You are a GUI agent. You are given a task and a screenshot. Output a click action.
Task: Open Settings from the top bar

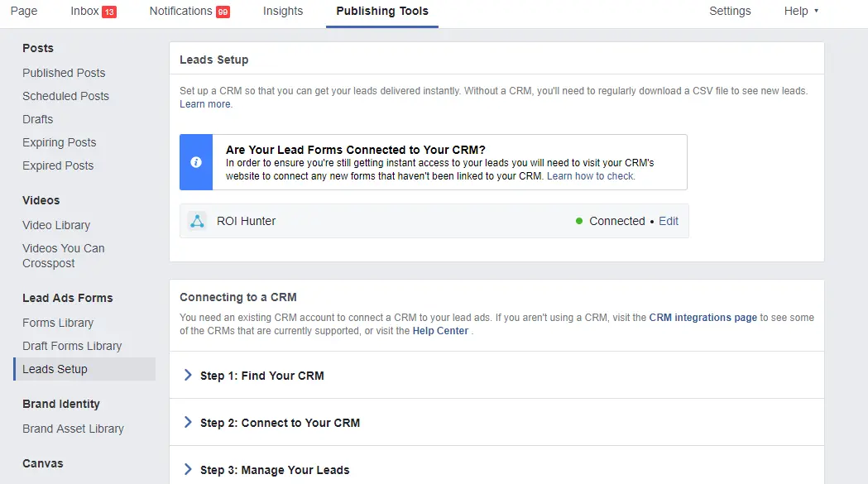tap(729, 11)
